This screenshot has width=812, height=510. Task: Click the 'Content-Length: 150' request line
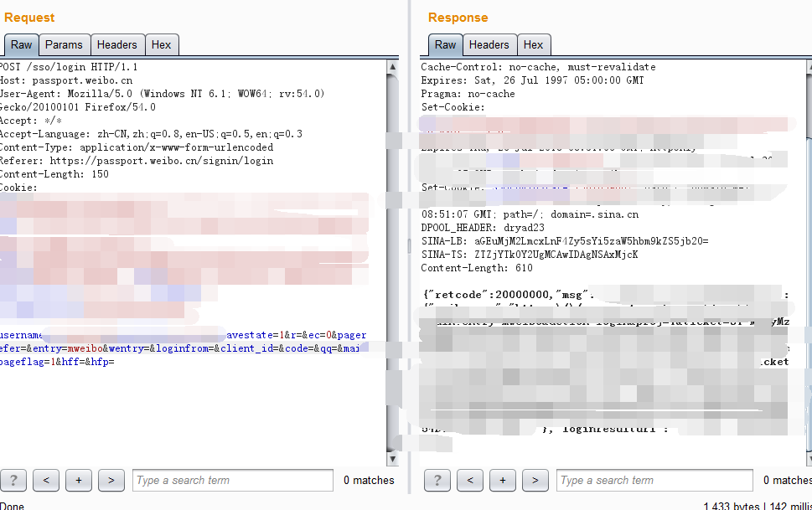coord(54,174)
